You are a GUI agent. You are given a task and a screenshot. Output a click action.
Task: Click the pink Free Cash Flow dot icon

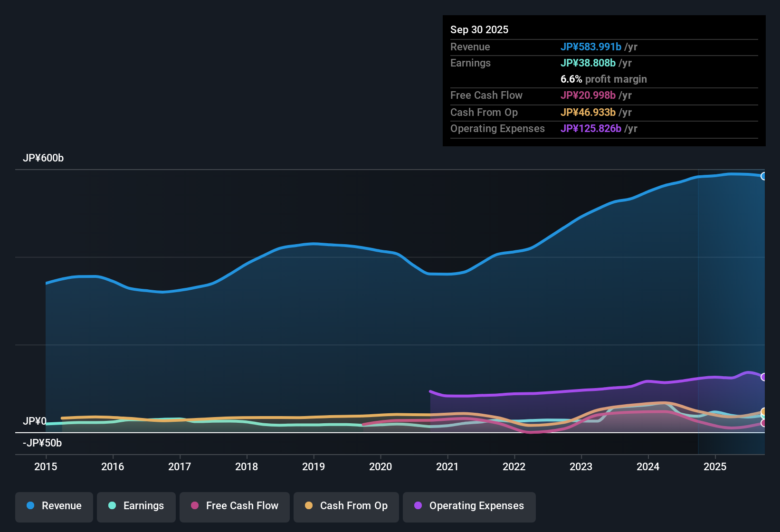[x=195, y=506]
